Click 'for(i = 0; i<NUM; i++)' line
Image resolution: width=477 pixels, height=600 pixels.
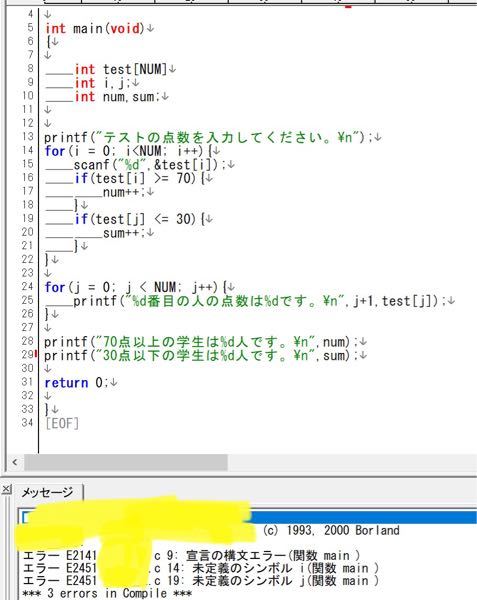click(x=128, y=151)
